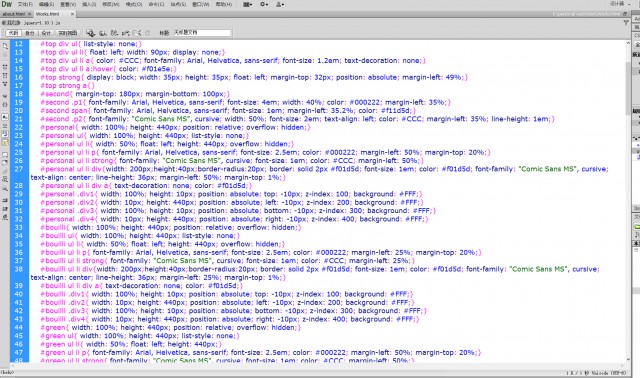Image resolution: width=640 pixels, height=378 pixels.
Task: Click the filter related files funnel icon
Action: tap(626, 23)
